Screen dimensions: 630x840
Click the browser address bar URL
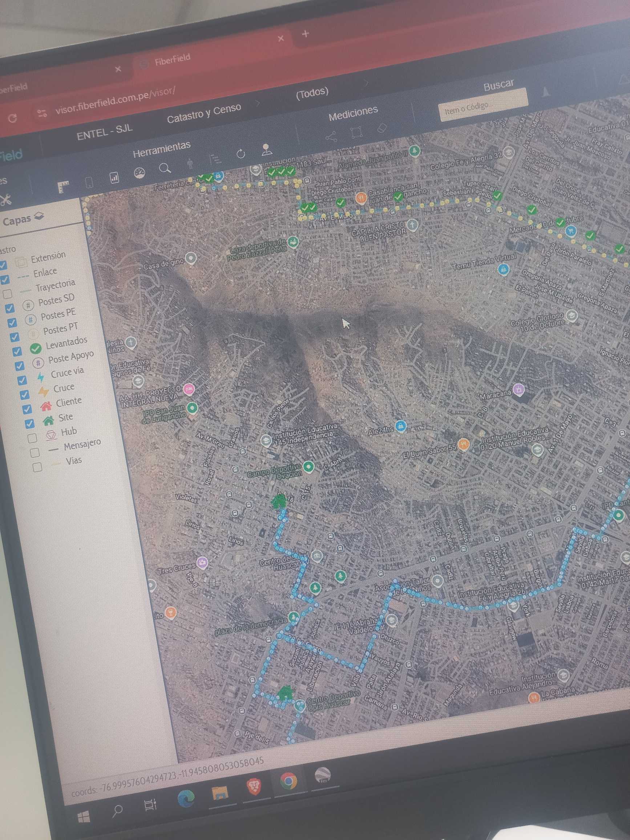point(115,100)
